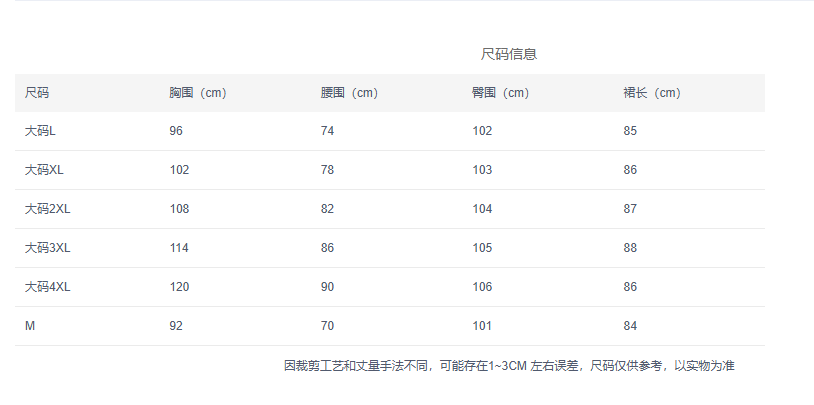The width and height of the screenshot is (814, 405).
Task: Select the M size row label
Action: (30, 326)
